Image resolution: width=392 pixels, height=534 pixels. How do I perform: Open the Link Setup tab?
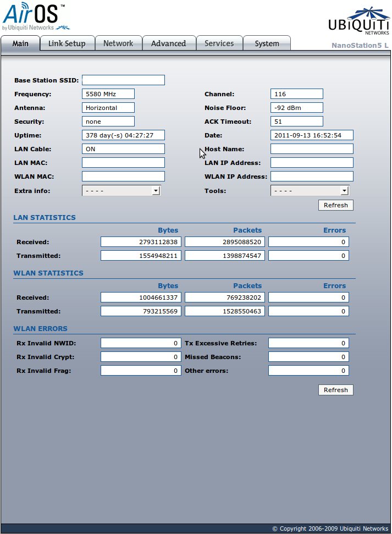coord(67,43)
